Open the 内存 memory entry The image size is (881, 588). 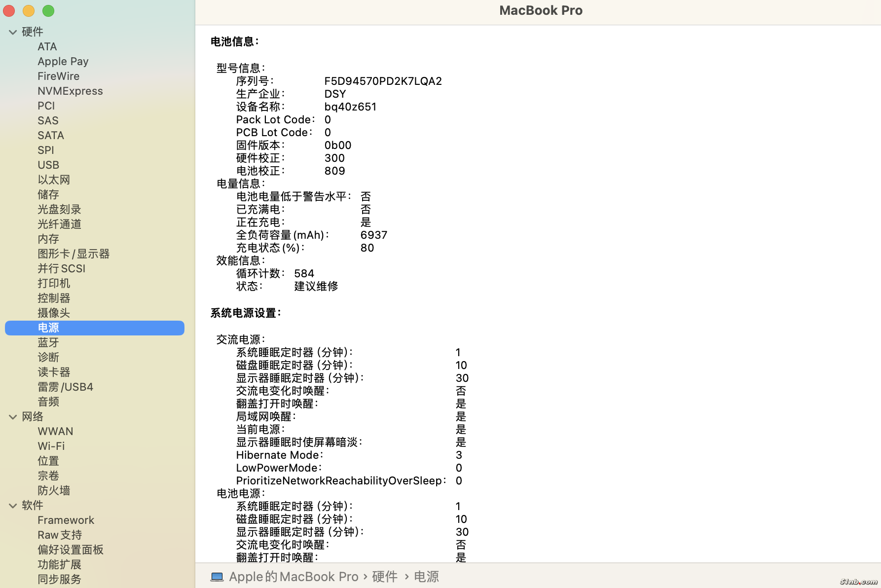(48, 239)
